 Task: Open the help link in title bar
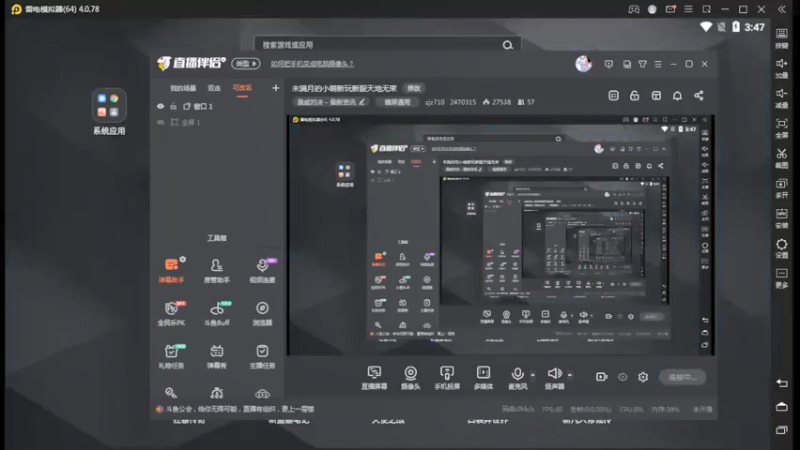click(312, 64)
